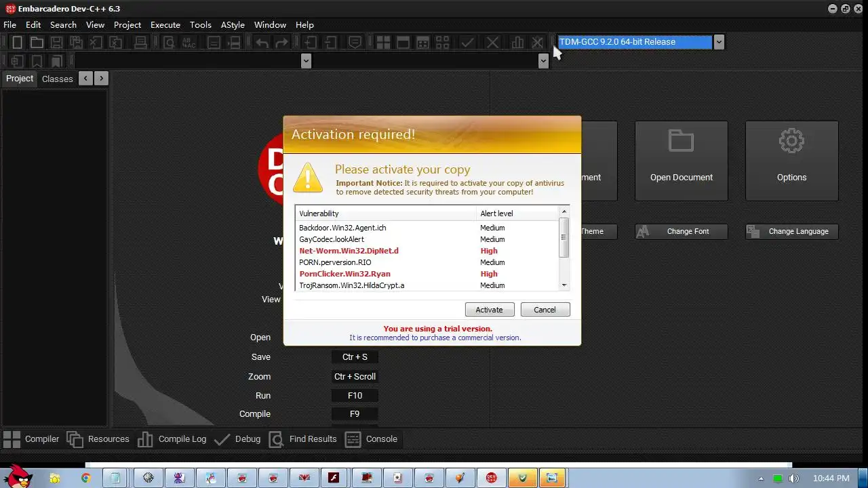The width and height of the screenshot is (868, 488).
Task: Open the Resources panel icon at bottom
Action: pyautogui.click(x=75, y=439)
